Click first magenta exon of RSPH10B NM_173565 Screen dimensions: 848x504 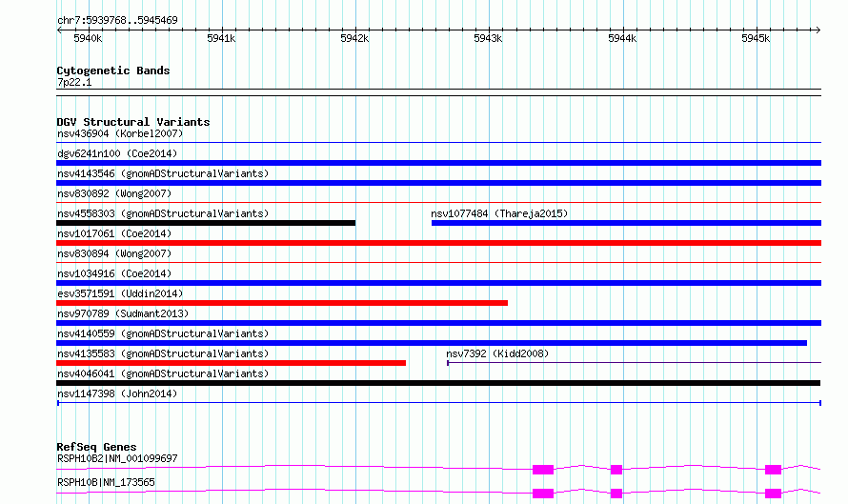point(543,494)
